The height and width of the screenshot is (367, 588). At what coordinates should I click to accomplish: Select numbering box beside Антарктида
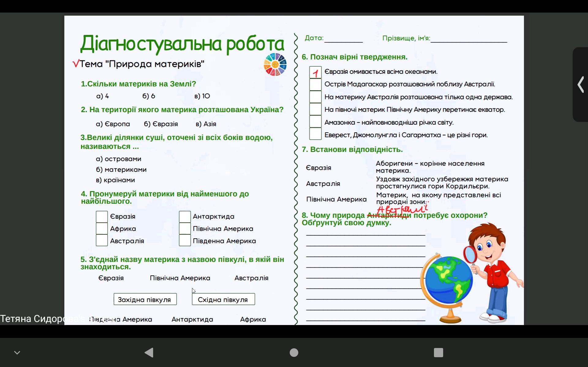[185, 217]
